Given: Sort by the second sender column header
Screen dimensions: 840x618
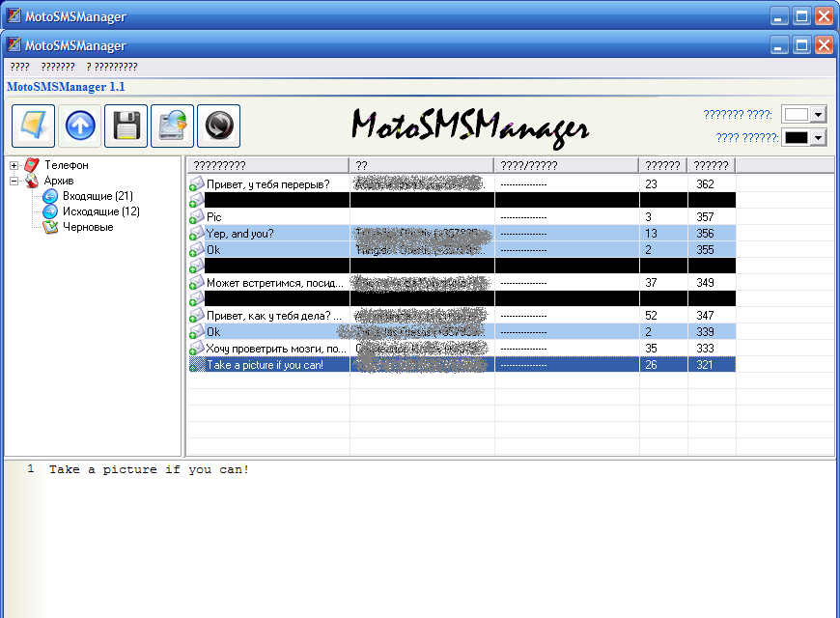Looking at the screenshot, I should coord(421,166).
